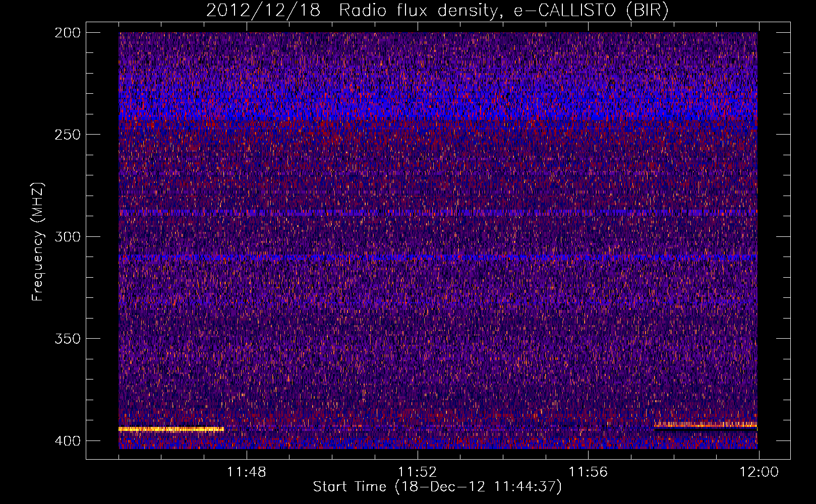Click the 11:48 time tick label
The image size is (816, 504).
point(247,472)
